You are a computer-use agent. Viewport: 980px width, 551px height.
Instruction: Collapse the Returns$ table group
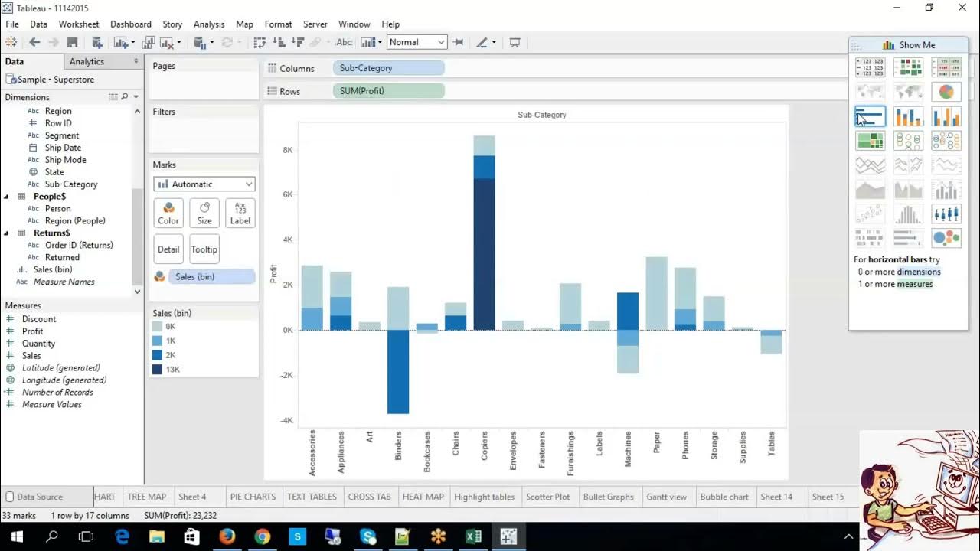(8, 233)
